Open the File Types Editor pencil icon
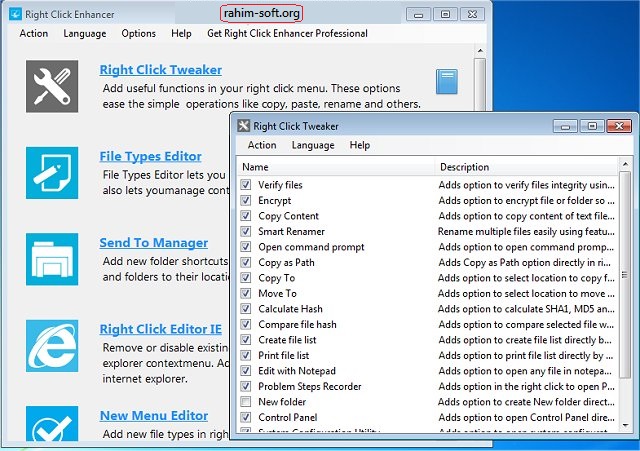Viewport: 640px width, 451px height. [x=52, y=173]
